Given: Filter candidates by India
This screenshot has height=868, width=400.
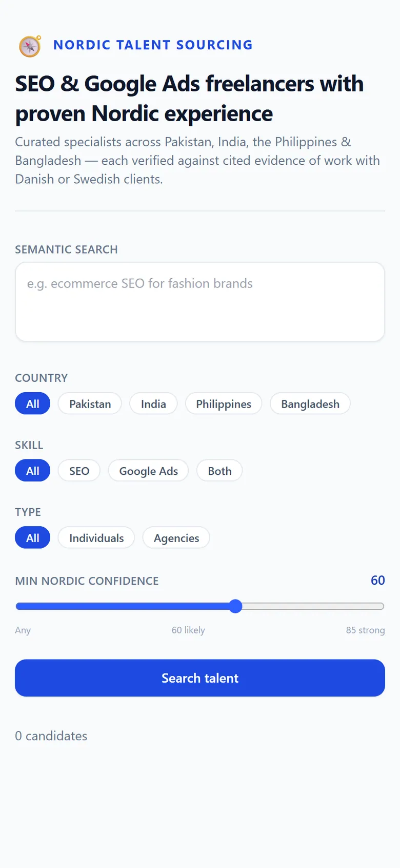Looking at the screenshot, I should [x=153, y=403].
